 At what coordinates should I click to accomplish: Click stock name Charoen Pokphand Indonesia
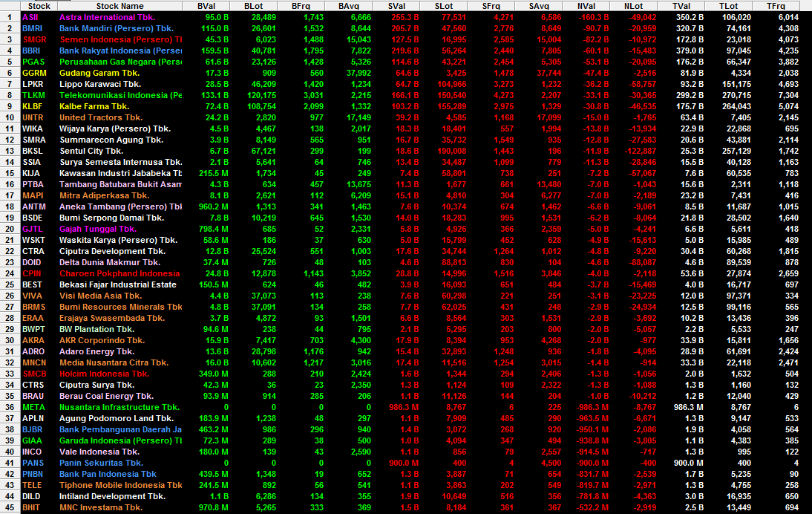(119, 273)
